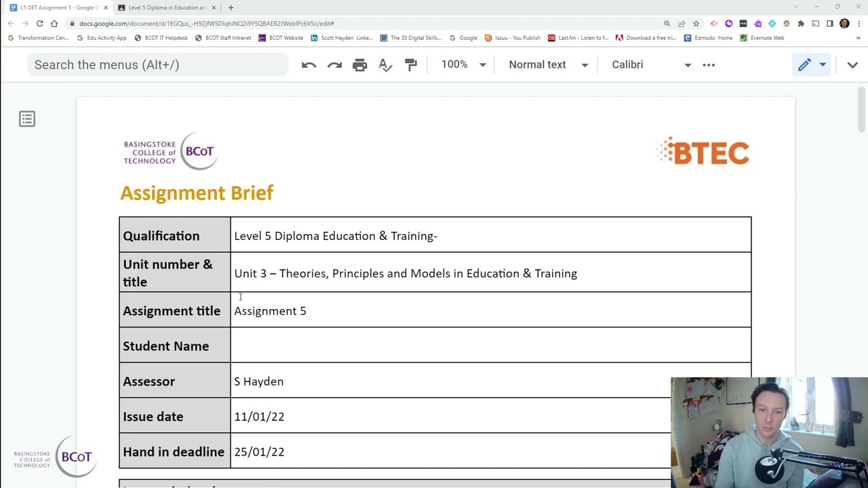Go to browser Home page icon

pos(54,23)
